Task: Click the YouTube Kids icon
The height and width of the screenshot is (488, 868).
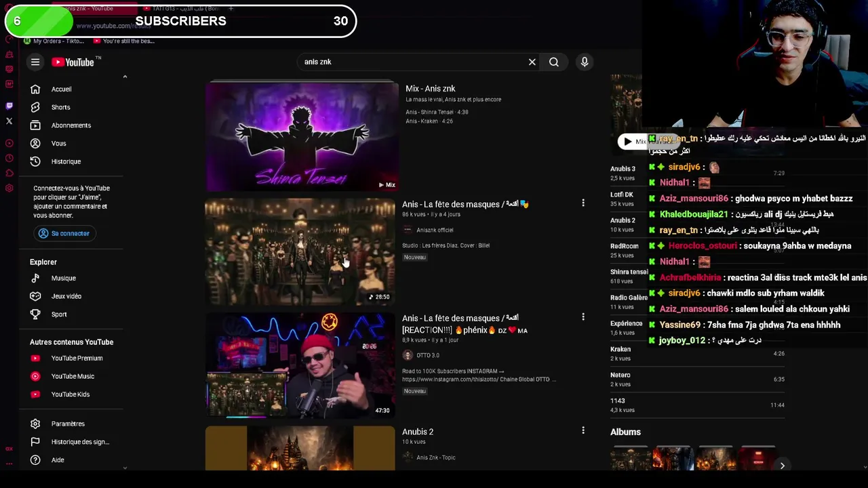Action: click(x=35, y=394)
